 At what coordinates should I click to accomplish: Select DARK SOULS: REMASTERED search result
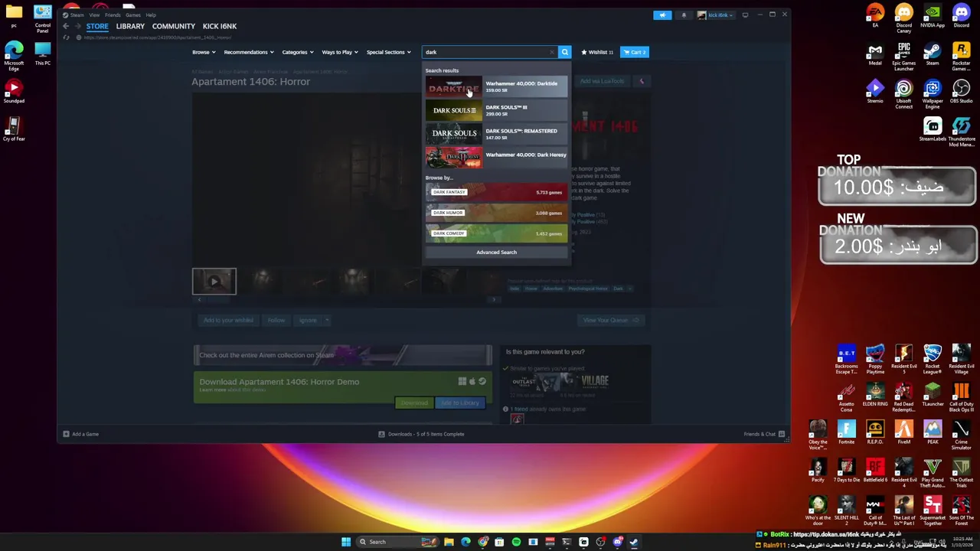(x=497, y=134)
